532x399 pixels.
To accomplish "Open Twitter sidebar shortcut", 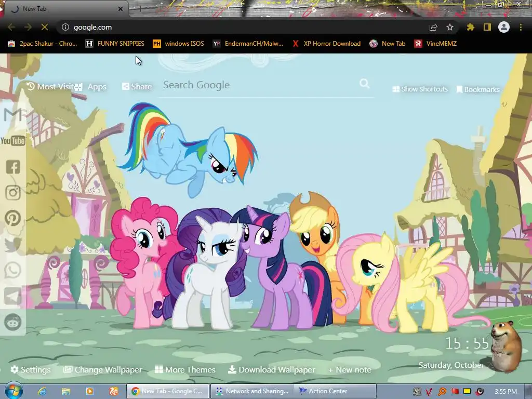I will [x=13, y=244].
